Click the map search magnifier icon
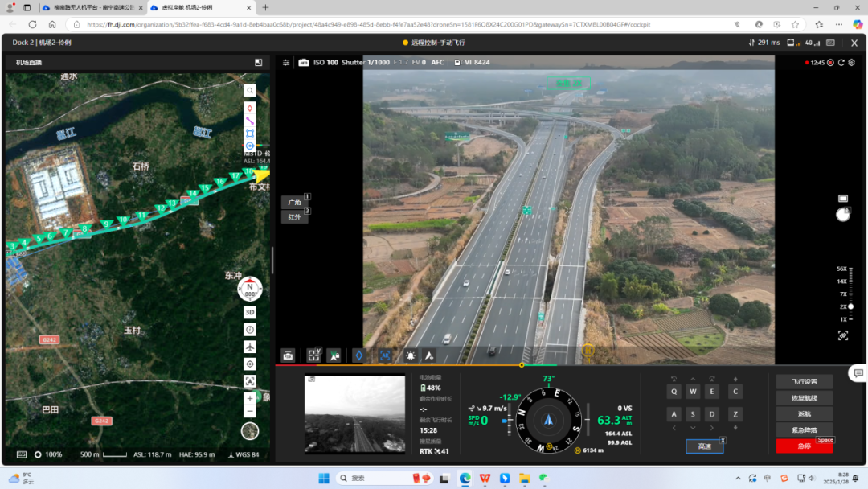Viewport: 868px width, 489px height. (250, 91)
